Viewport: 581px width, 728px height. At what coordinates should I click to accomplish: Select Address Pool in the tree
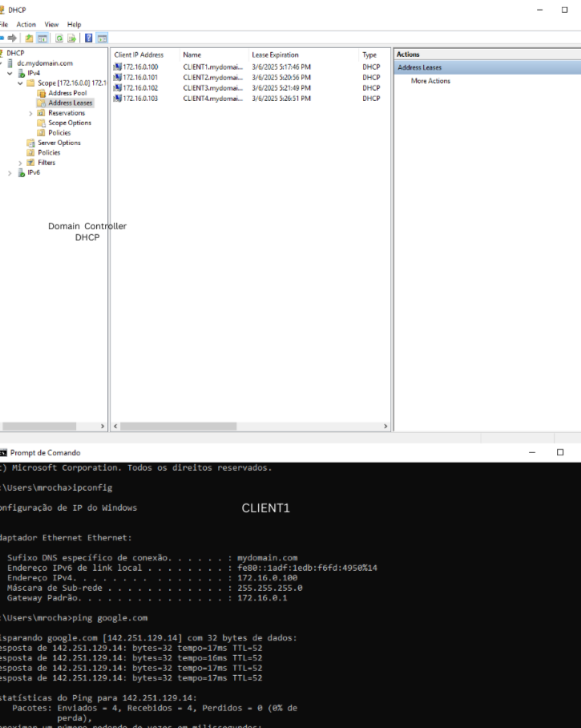67,93
